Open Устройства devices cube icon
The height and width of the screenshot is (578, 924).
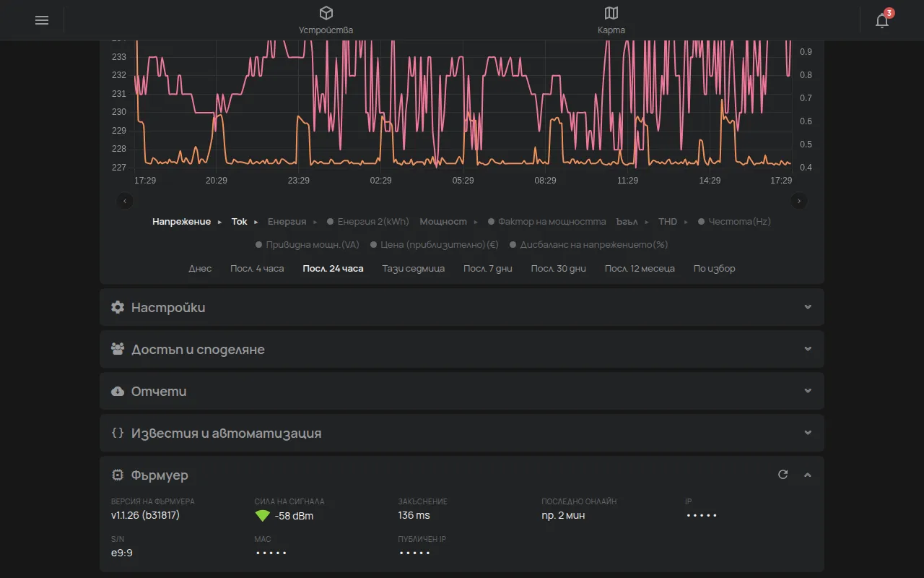[326, 13]
